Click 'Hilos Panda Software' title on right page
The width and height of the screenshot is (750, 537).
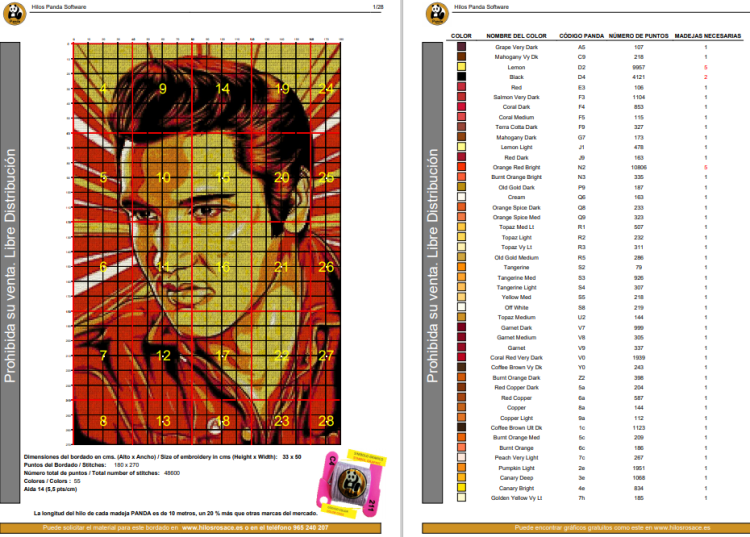(x=481, y=7)
